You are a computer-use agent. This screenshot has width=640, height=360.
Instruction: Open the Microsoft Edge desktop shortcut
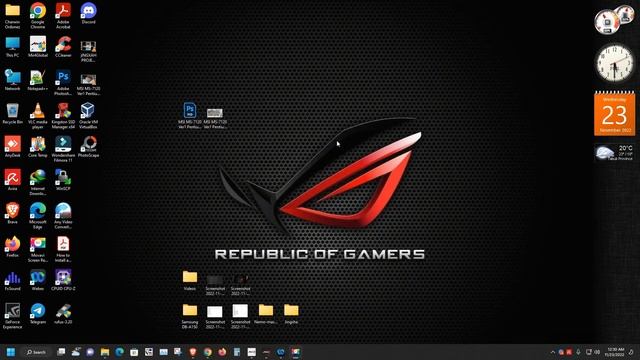coord(38,216)
